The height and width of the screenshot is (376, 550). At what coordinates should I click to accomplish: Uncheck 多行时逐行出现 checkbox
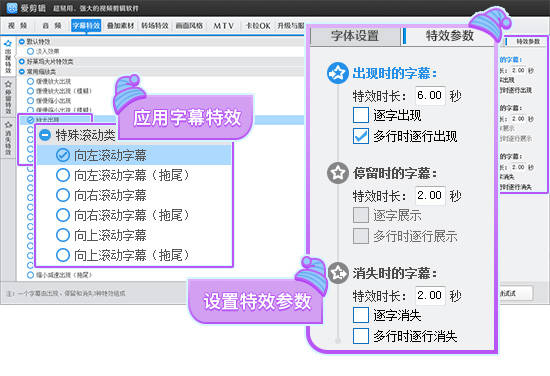pyautogui.click(x=361, y=136)
